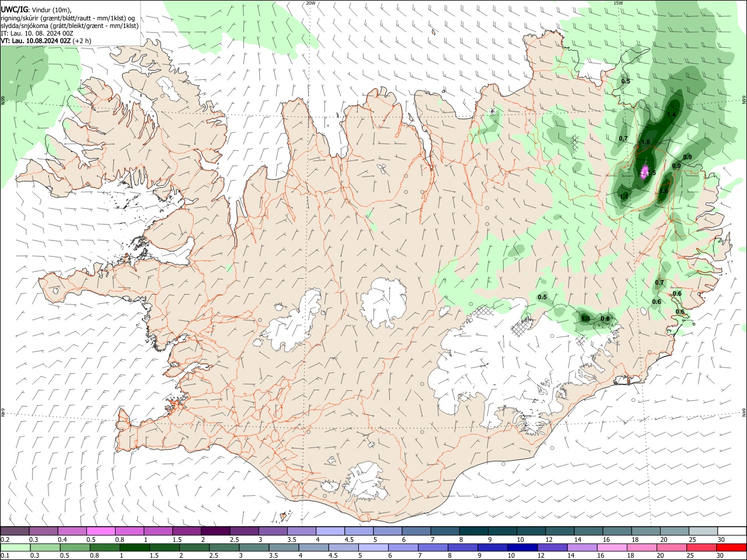Click the "30" label on the snow scale
Screen dimensions: 747x560
[721, 540]
